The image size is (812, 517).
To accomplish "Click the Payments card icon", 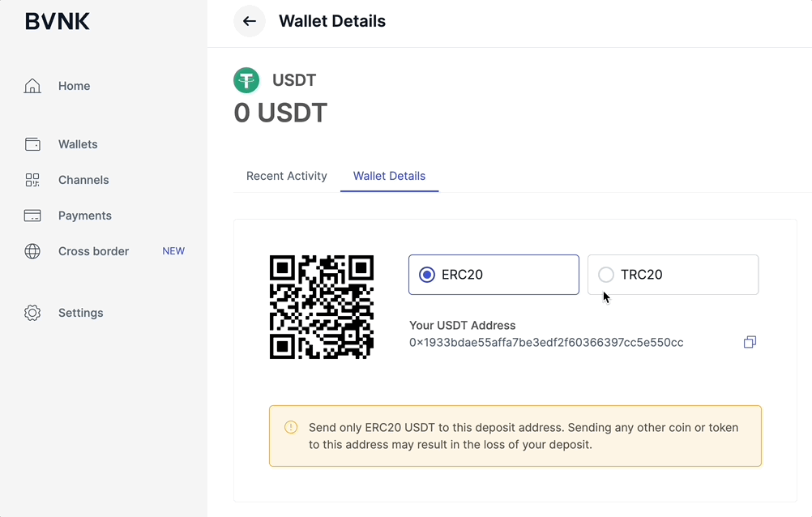I will coord(32,216).
